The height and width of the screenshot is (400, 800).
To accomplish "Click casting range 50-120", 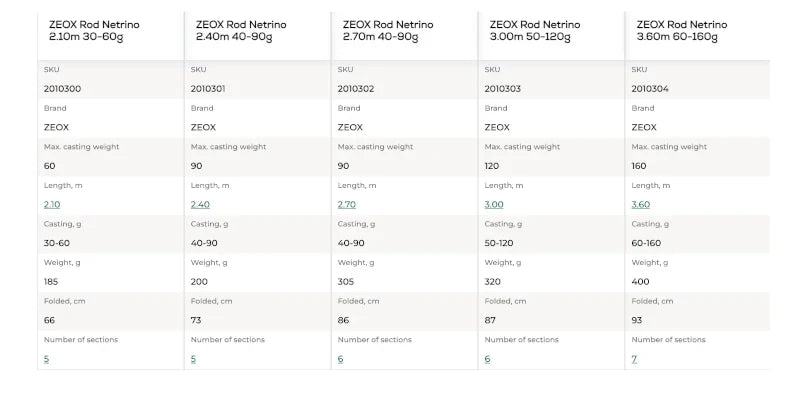I will (499, 243).
